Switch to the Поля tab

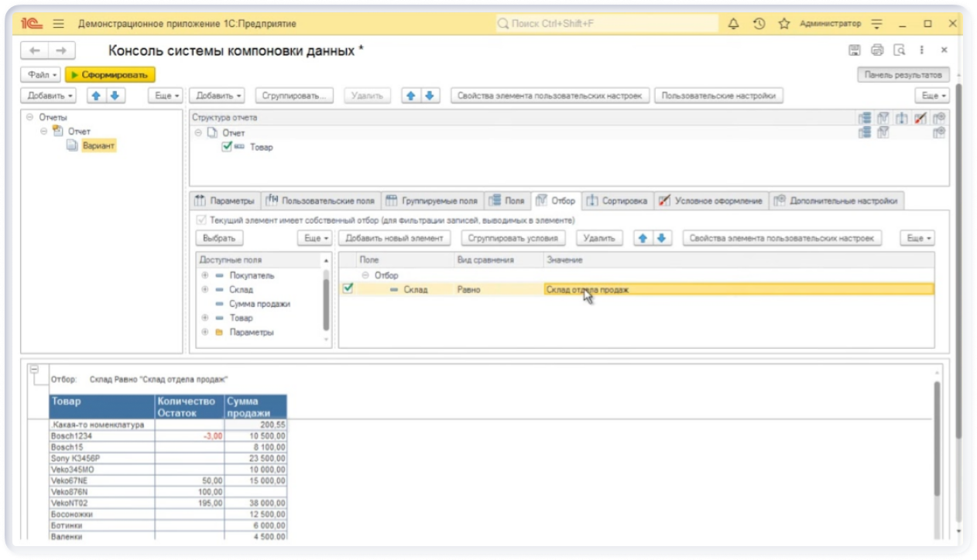coord(507,201)
